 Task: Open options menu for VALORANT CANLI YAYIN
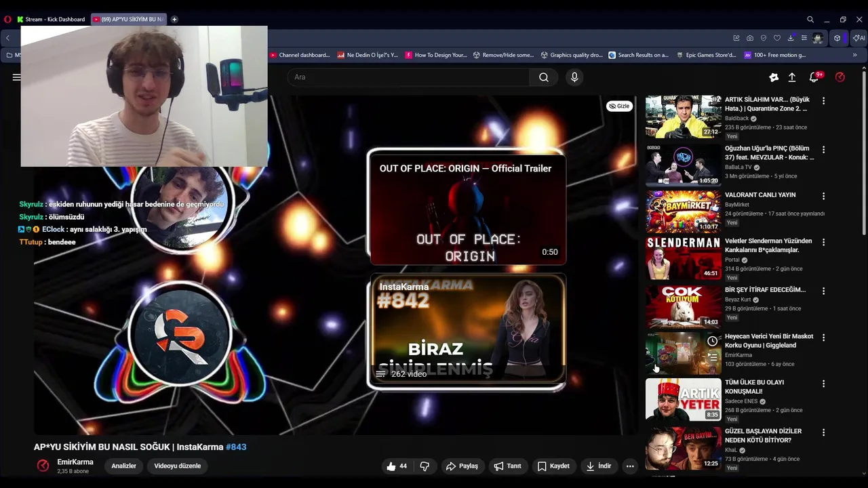tap(823, 197)
